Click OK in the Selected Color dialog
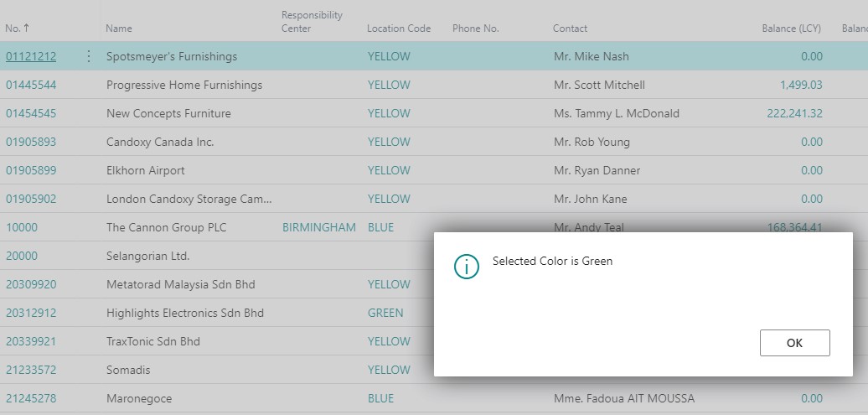Screen dimensions: 868x415 tap(794, 343)
